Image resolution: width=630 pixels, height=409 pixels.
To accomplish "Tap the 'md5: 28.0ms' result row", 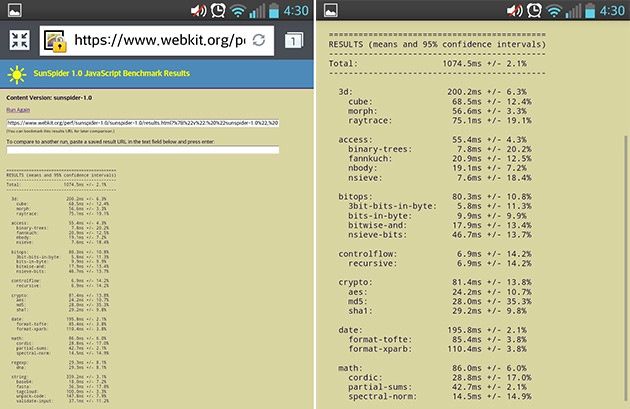I will (440, 301).
